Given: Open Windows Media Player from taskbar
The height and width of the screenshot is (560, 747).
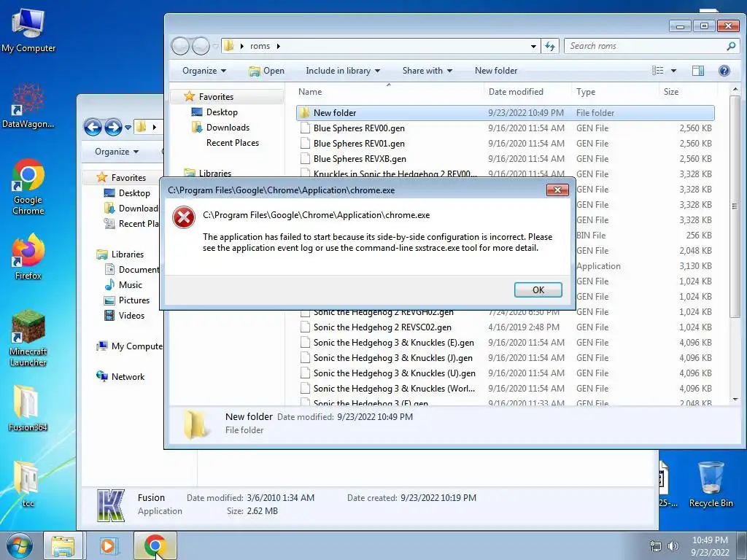Looking at the screenshot, I should (108, 545).
